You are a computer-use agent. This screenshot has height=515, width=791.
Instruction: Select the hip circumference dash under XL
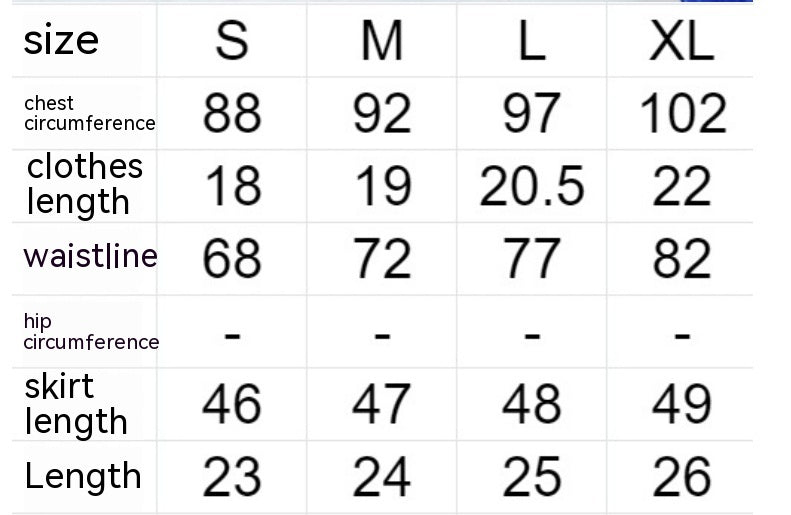point(682,333)
